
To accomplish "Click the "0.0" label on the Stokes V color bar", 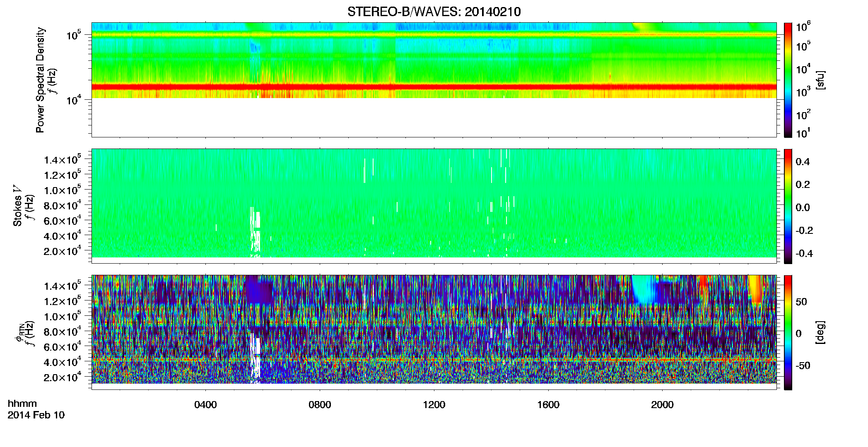I will click(803, 207).
